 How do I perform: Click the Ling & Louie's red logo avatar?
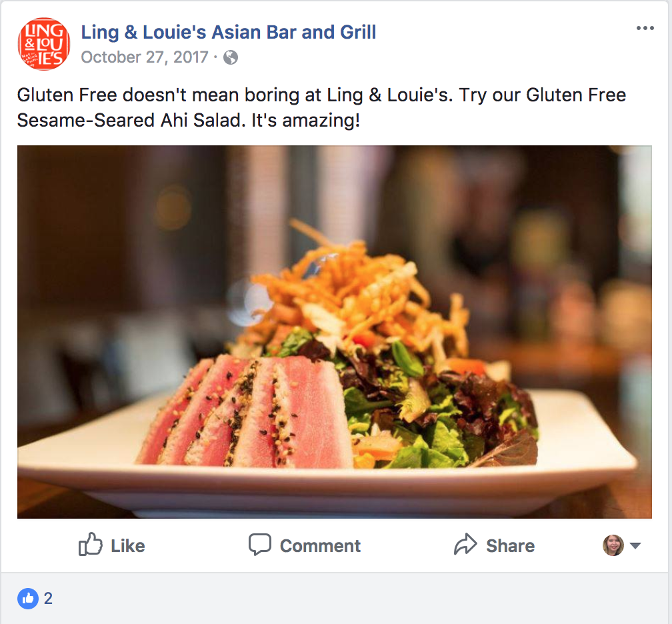pyautogui.click(x=44, y=44)
